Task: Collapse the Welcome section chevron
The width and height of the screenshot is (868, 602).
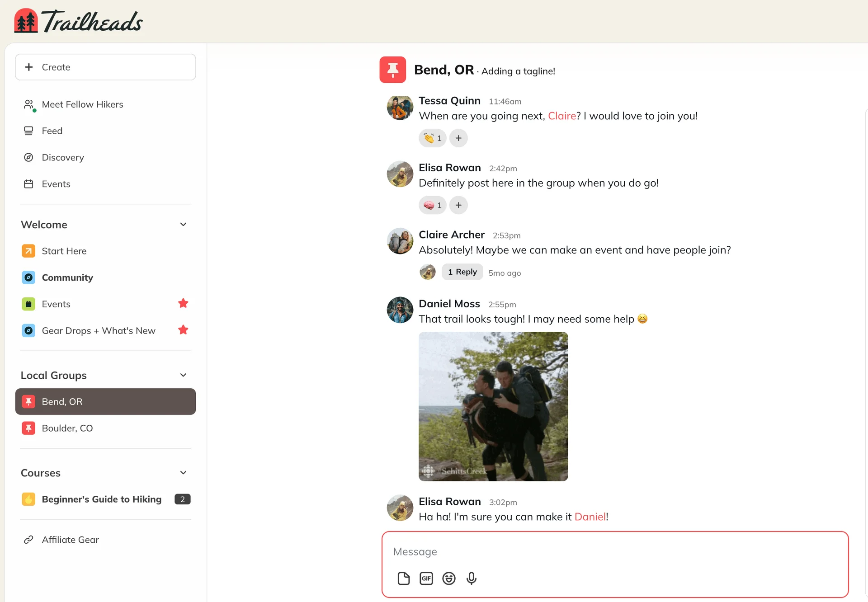Action: coord(183,225)
